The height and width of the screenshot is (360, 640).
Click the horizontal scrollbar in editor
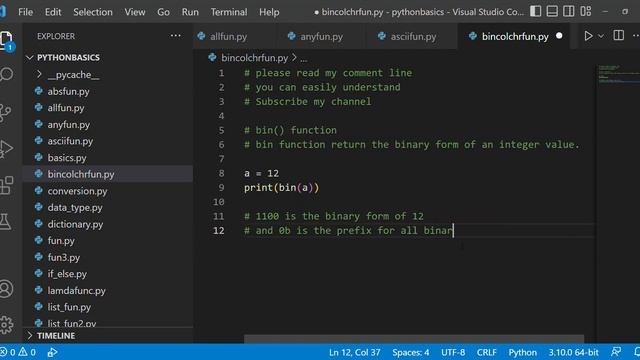(x=414, y=339)
